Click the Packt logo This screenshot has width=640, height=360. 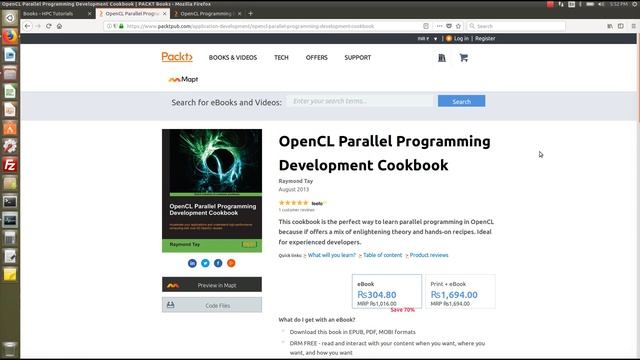(x=177, y=57)
